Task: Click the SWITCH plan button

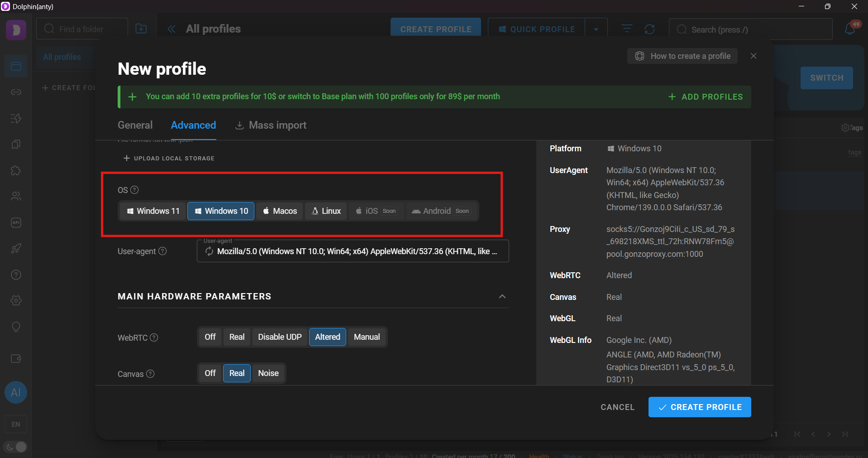Action: click(x=827, y=78)
